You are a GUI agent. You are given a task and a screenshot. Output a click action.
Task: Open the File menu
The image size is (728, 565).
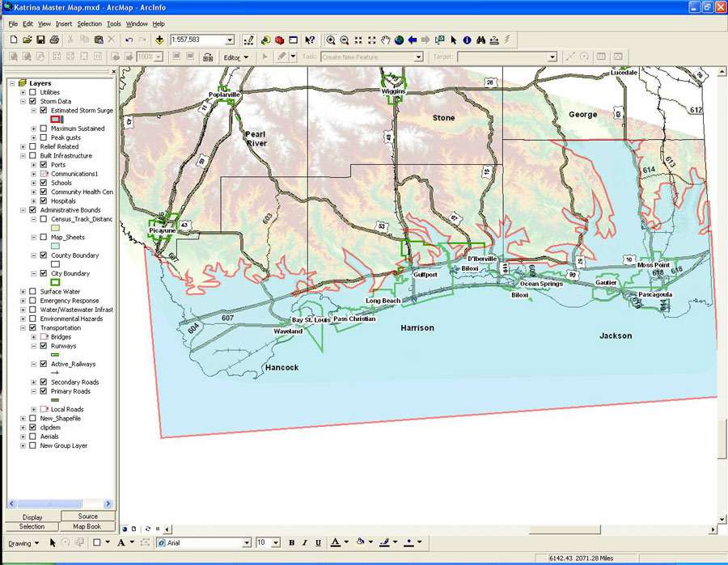coord(13,24)
